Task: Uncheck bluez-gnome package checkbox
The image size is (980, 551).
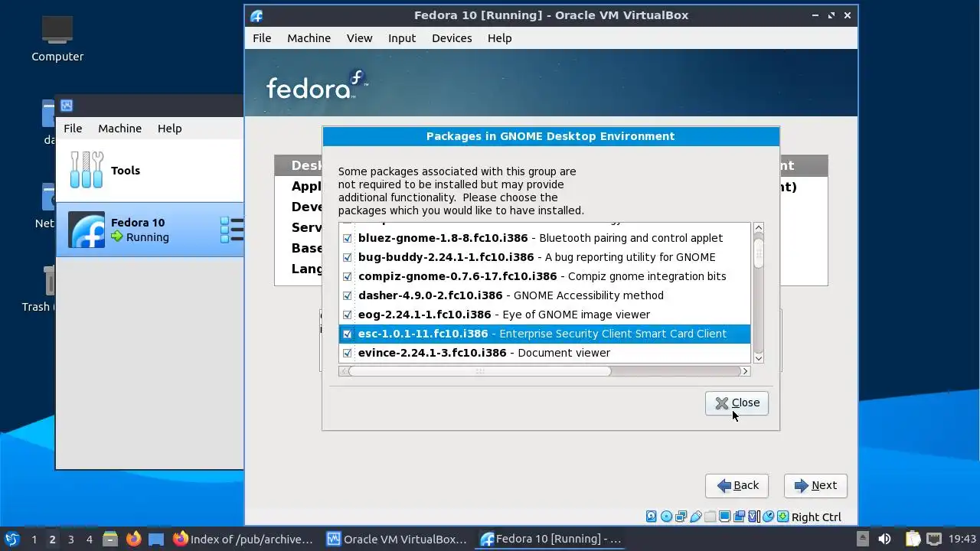Action: (348, 238)
